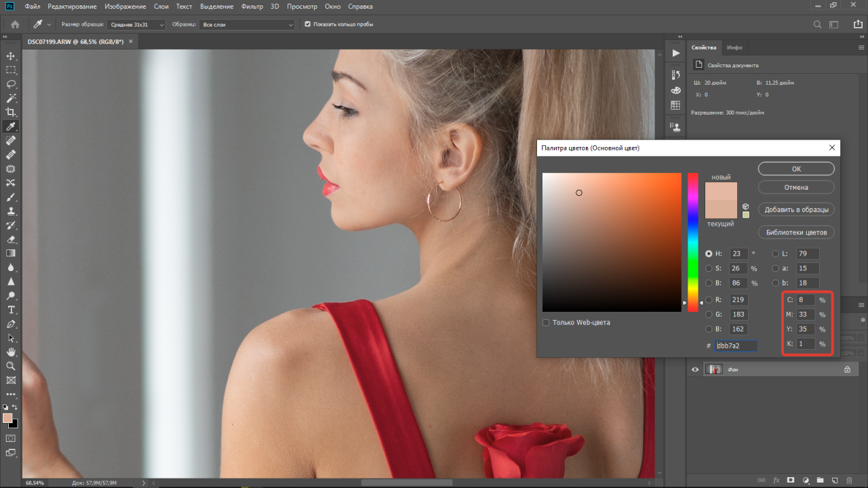Select the Spot Healing Brush tool
The image size is (868, 488).
[x=11, y=140]
